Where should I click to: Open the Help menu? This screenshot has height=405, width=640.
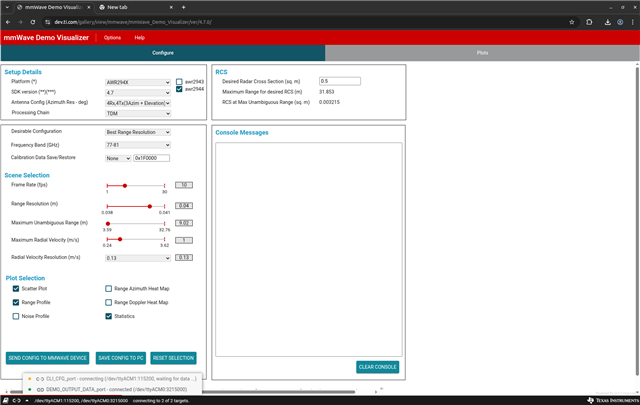(140, 38)
